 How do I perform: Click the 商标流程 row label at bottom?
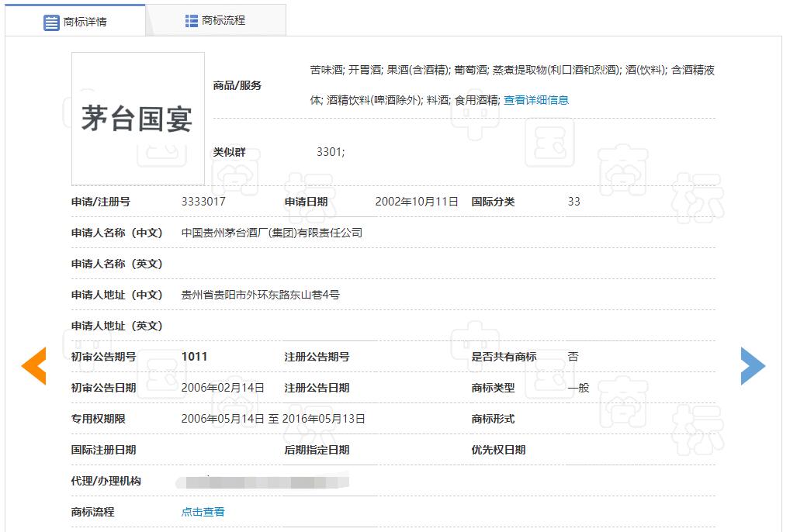pos(92,512)
